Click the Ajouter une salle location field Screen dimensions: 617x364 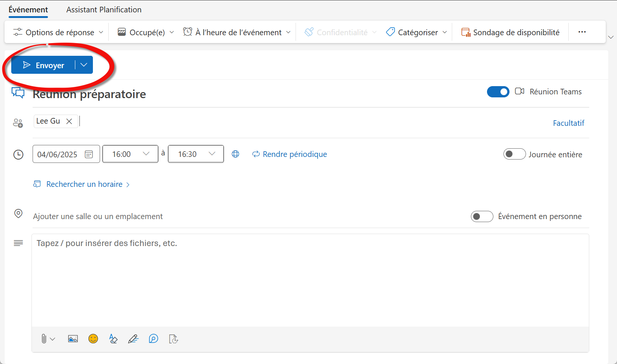pyautogui.click(x=98, y=216)
